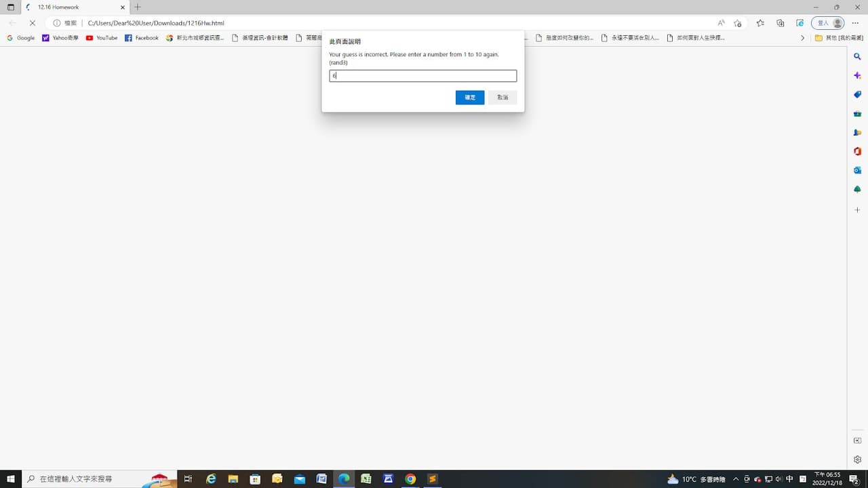Expand the bookmarks overflow chevron
868x488 pixels.
[x=803, y=38]
